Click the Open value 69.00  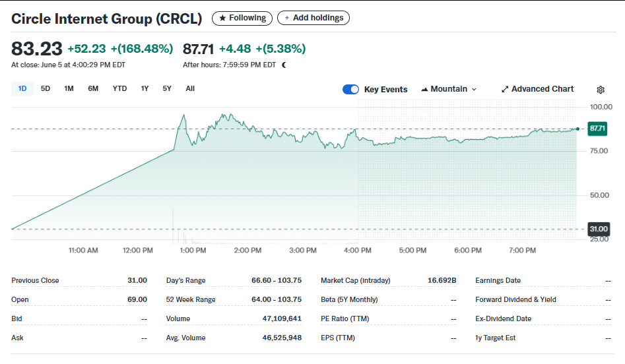click(x=137, y=299)
